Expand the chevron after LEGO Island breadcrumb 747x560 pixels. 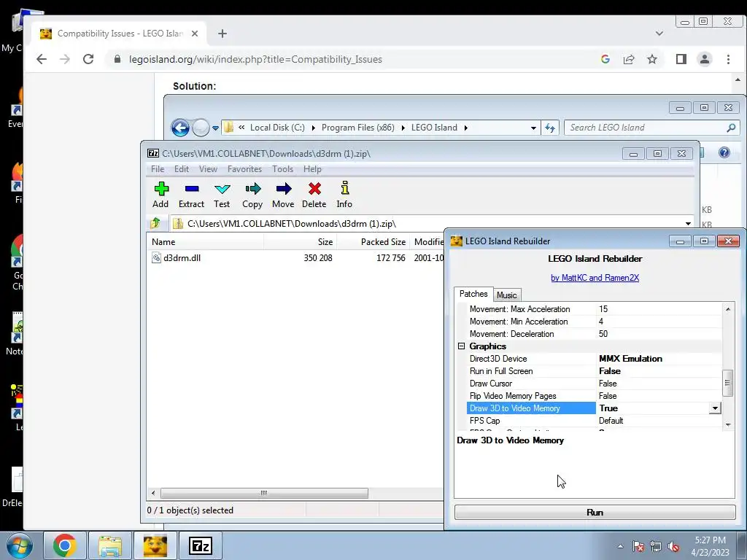(465, 128)
